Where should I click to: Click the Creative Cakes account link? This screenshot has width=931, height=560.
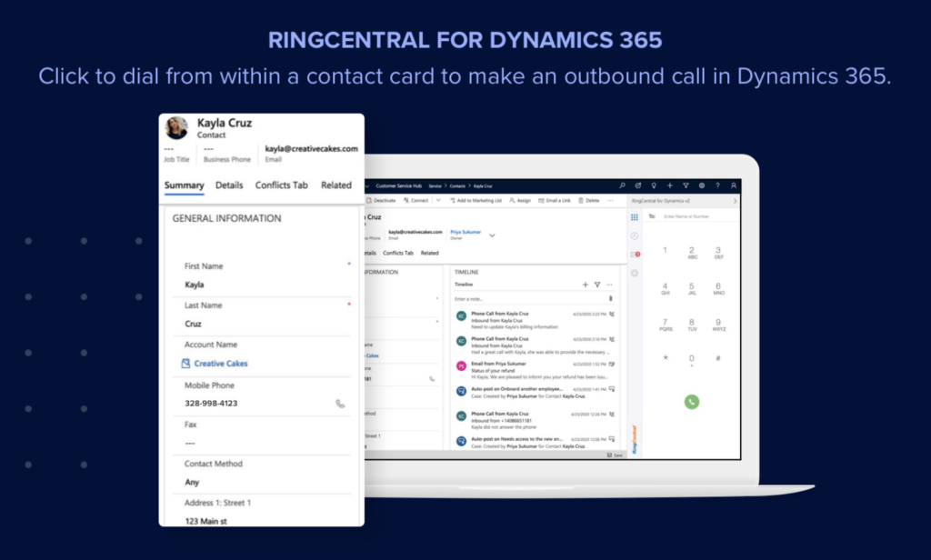click(220, 364)
